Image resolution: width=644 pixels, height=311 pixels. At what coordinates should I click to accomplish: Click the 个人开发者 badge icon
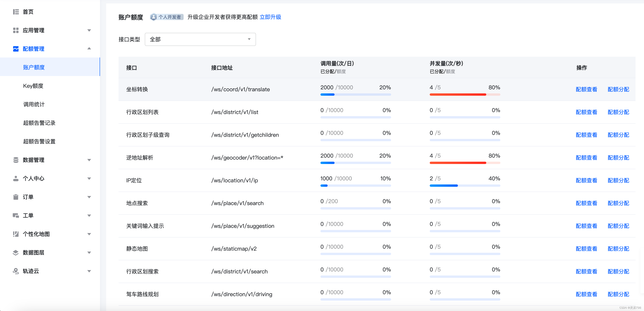(153, 17)
